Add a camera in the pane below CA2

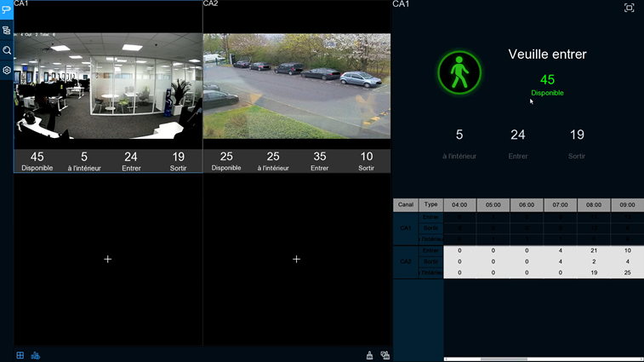297,259
